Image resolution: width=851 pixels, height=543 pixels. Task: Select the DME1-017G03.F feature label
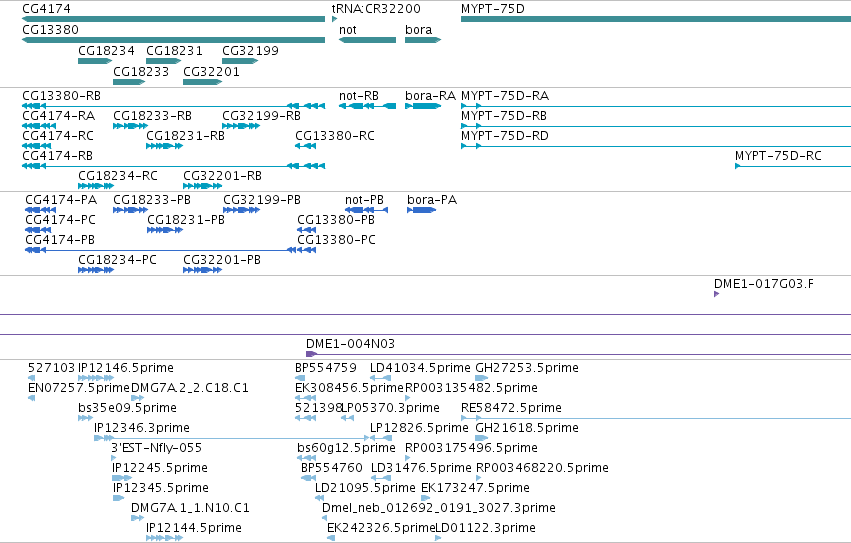(764, 284)
